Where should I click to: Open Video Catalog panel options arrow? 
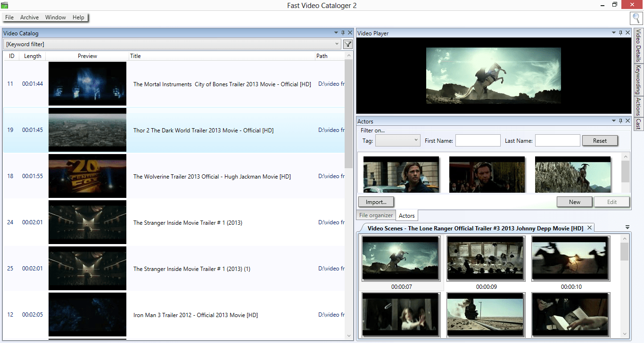[336, 33]
